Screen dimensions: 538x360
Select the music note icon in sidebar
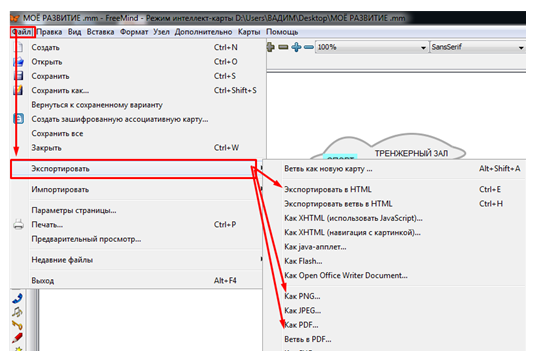pos(17,312)
